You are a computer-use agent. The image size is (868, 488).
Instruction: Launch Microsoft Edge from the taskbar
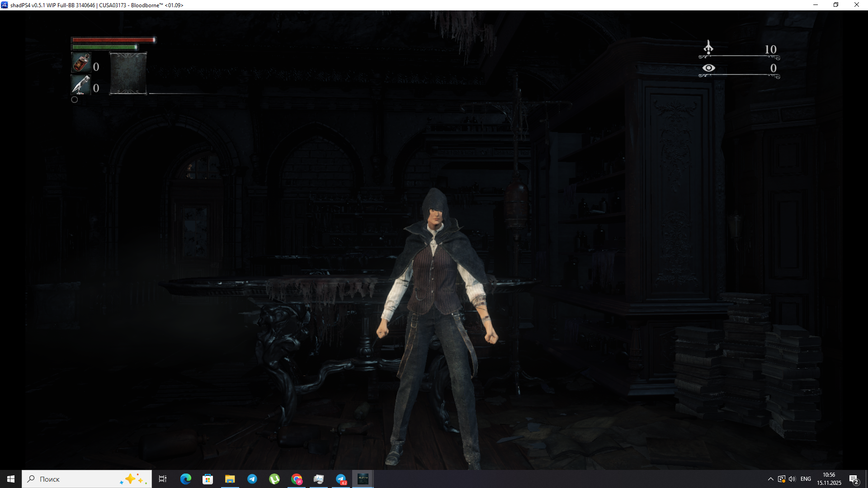[185, 479]
